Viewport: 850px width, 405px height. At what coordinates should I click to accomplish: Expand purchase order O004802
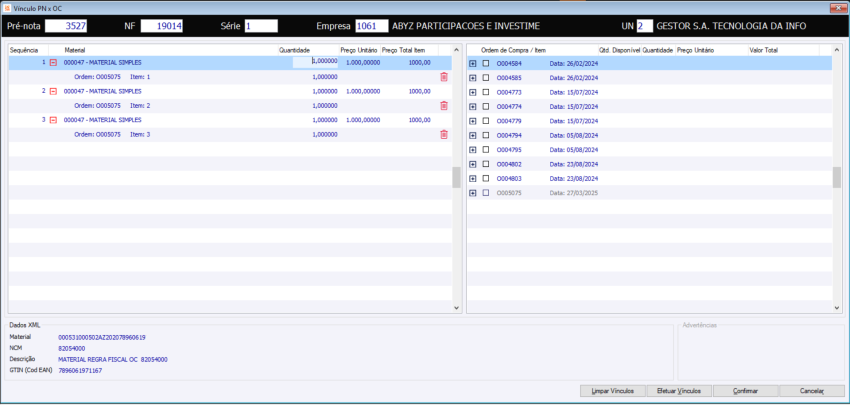point(473,164)
